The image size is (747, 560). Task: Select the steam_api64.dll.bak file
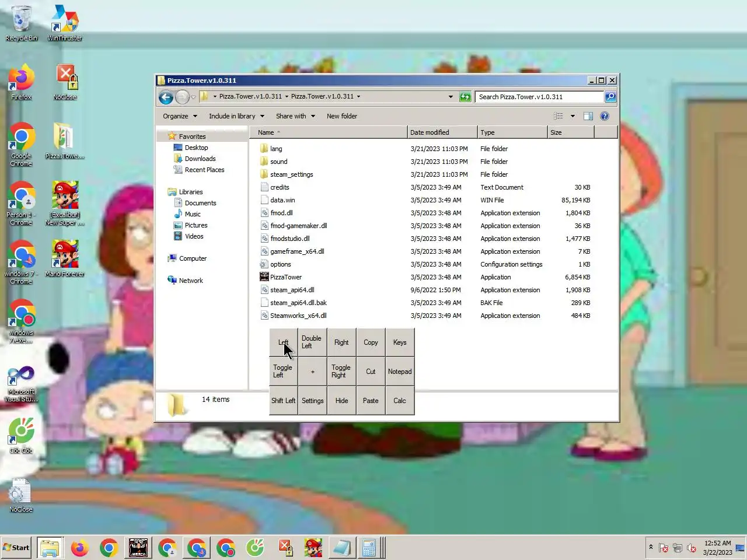[x=298, y=303]
